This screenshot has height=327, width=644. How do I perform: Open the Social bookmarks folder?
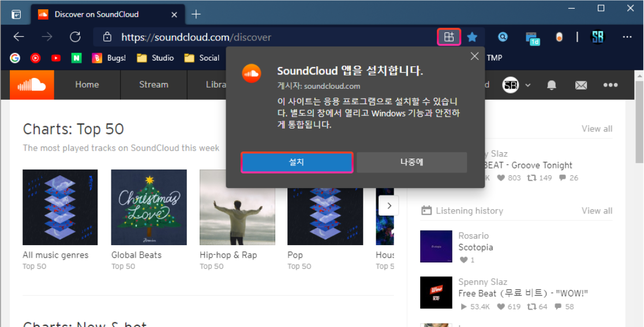click(201, 58)
